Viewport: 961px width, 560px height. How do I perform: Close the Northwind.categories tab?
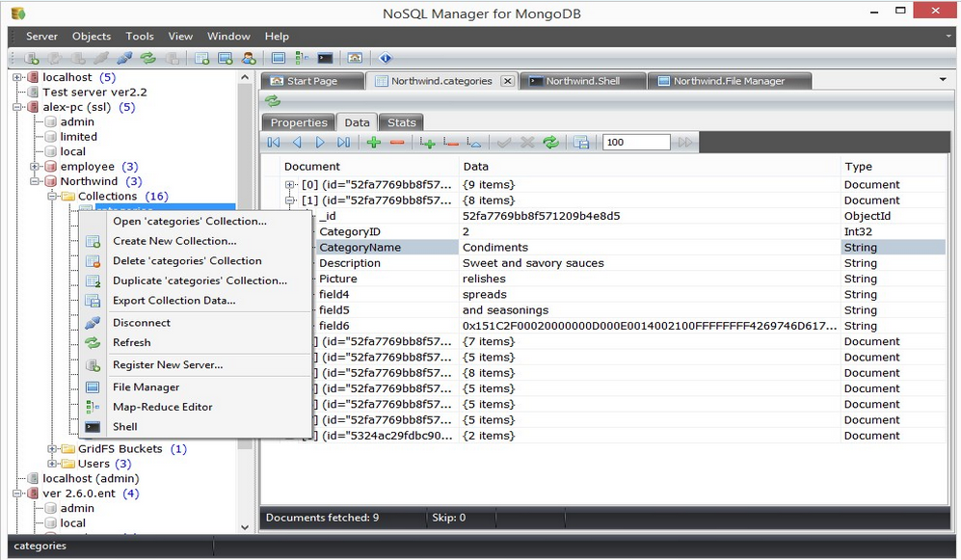coord(507,81)
